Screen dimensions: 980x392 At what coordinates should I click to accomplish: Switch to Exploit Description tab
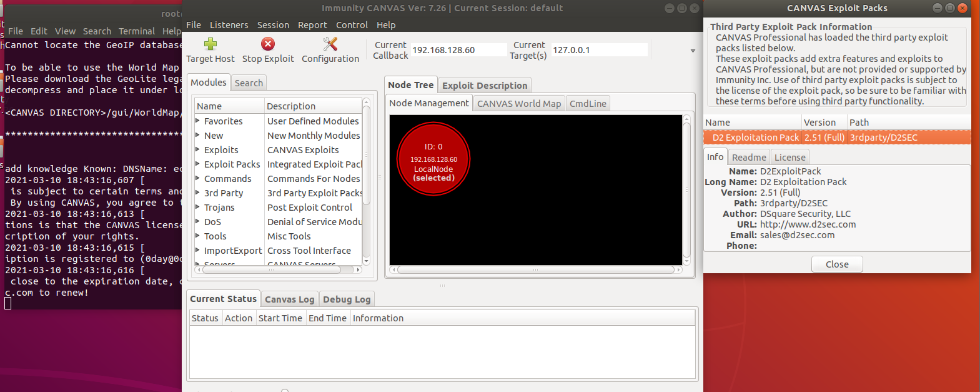[485, 86]
